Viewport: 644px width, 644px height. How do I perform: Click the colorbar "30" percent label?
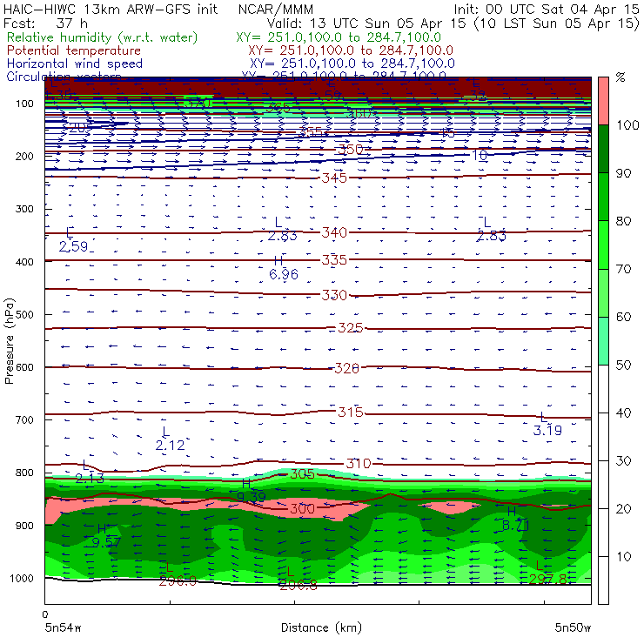[x=623, y=461]
